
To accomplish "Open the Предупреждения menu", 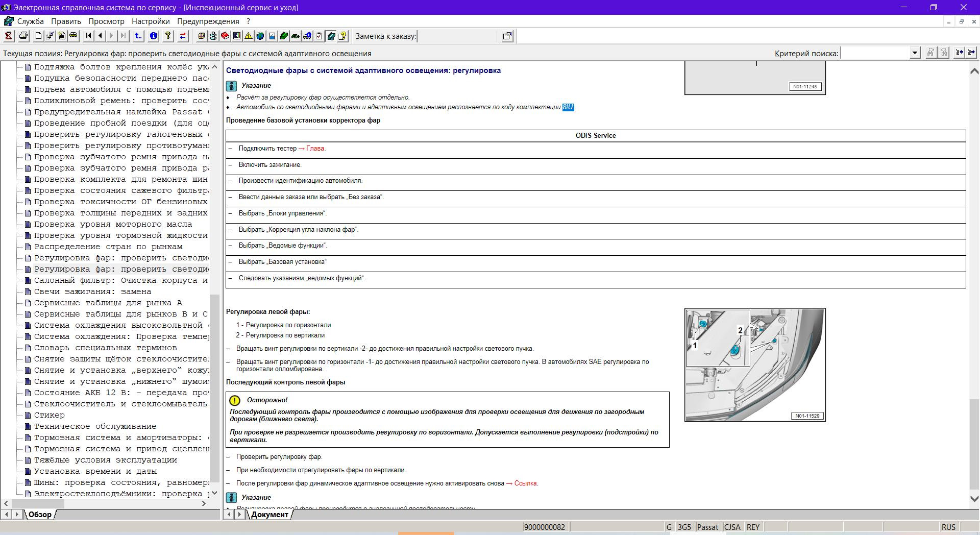I will (208, 21).
